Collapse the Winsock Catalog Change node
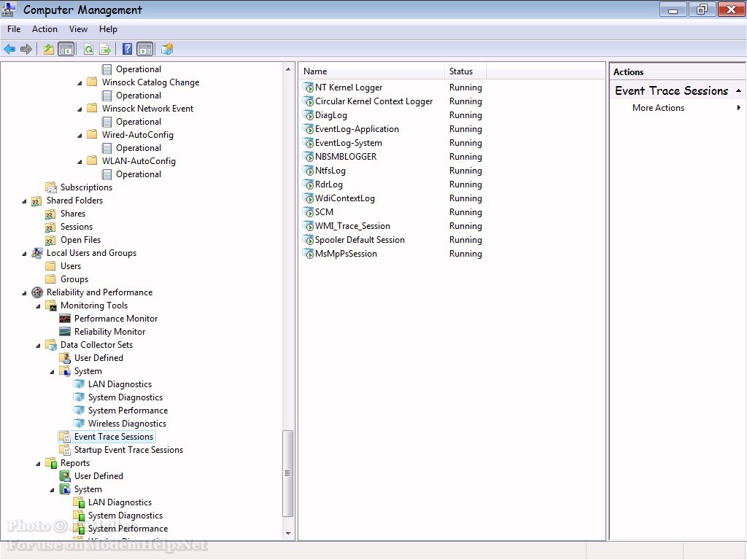Viewport: 747px width, 560px height. (x=80, y=83)
